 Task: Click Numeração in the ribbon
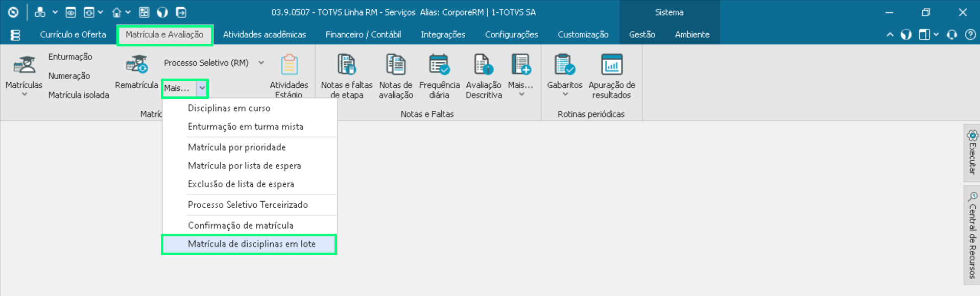(x=69, y=76)
